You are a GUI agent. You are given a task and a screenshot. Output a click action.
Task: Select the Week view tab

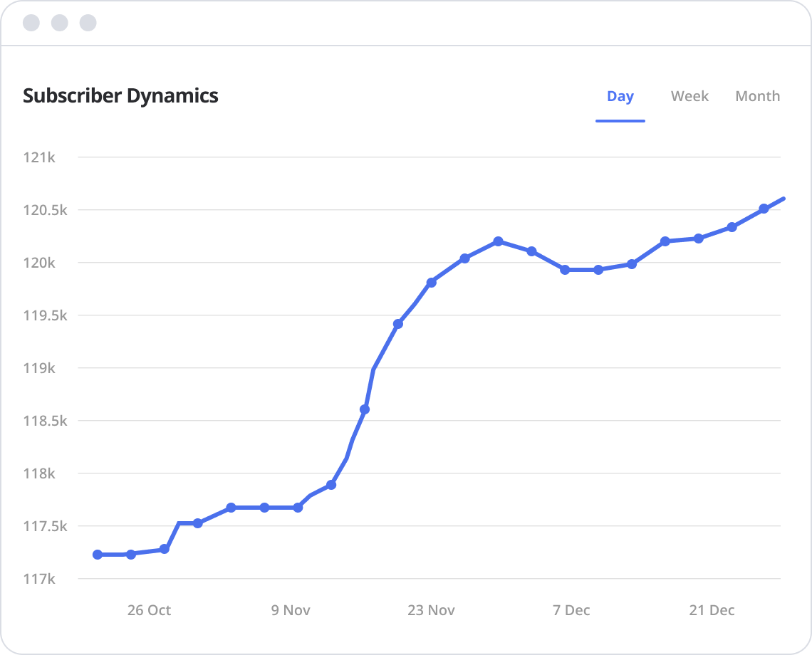(x=689, y=96)
